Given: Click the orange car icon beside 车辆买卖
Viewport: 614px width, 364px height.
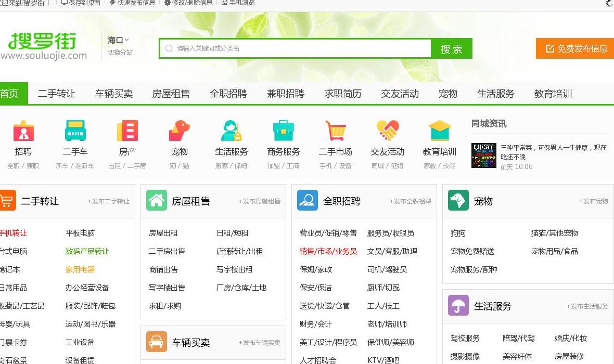Looking at the screenshot, I should (x=156, y=342).
